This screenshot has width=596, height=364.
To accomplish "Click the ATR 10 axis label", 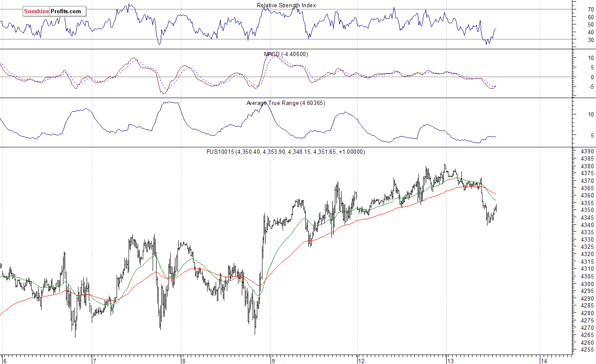I will (x=591, y=114).
